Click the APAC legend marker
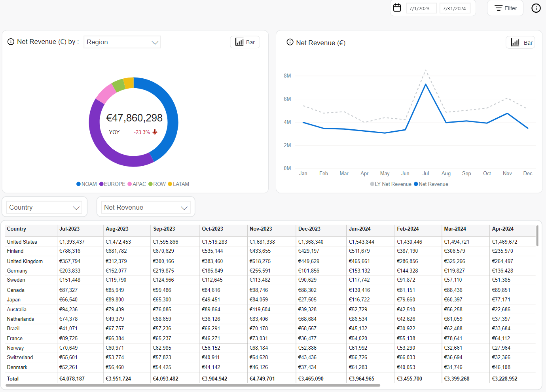 pos(130,184)
